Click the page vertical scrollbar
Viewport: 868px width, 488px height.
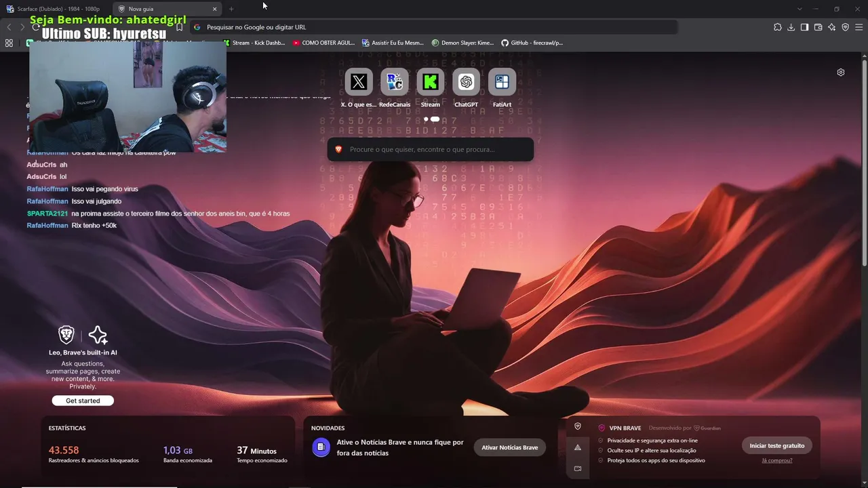865,163
